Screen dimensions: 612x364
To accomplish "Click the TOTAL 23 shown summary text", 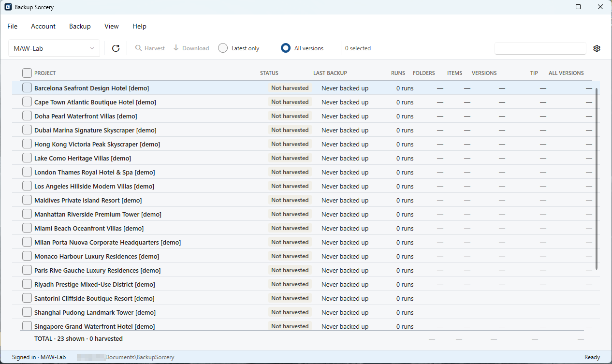I will [78, 339].
